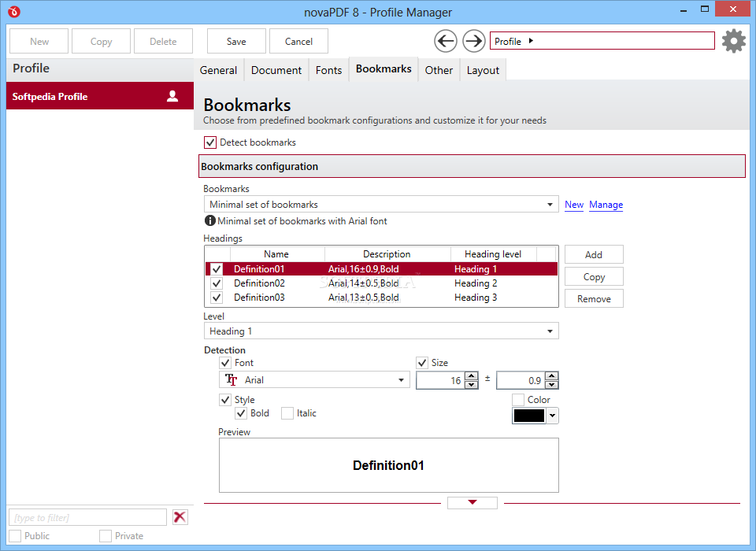Enable the Color detection checkbox
Viewport: 756px width, 551px height.
[518, 400]
